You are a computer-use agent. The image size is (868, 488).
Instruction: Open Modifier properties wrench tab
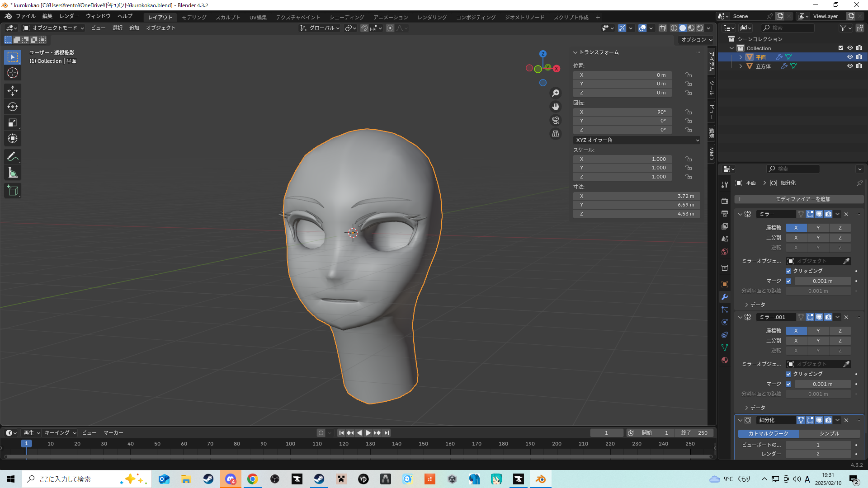tap(725, 297)
